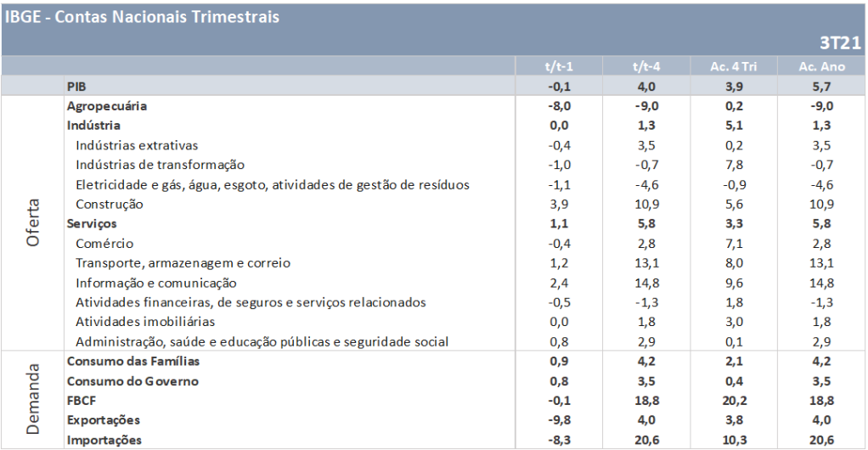The width and height of the screenshot is (868, 450).
Task: Select the Importações row label
Action: click(104, 440)
